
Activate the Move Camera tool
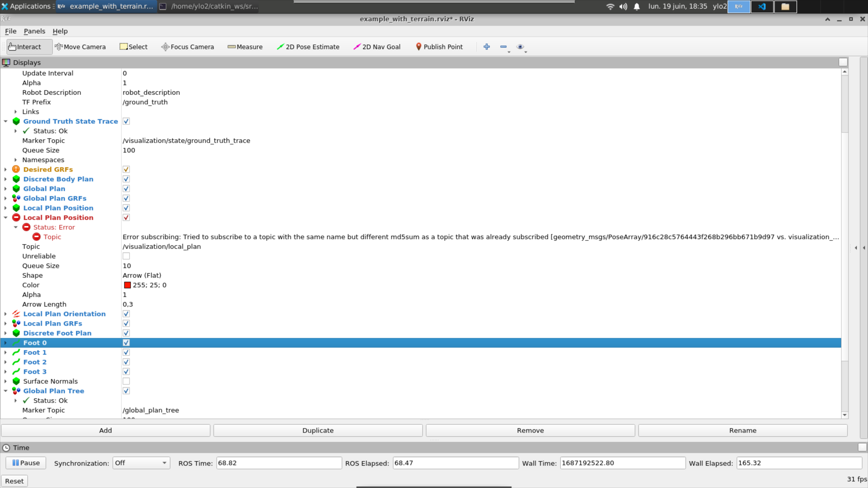[x=80, y=47]
